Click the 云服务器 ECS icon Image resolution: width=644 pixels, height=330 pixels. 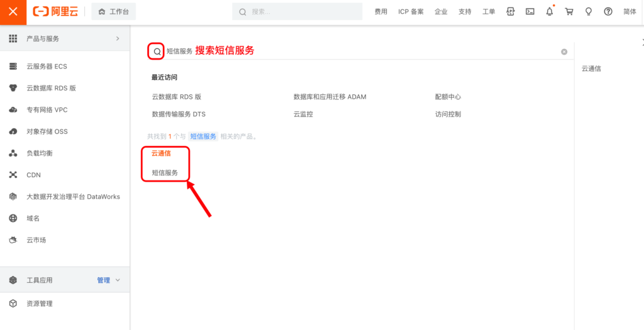point(13,66)
